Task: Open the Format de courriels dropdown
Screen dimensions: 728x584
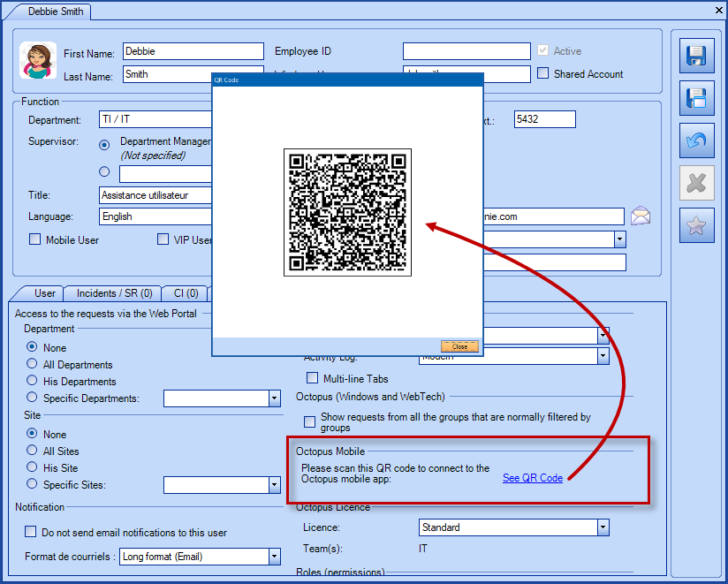Action: pos(275,557)
